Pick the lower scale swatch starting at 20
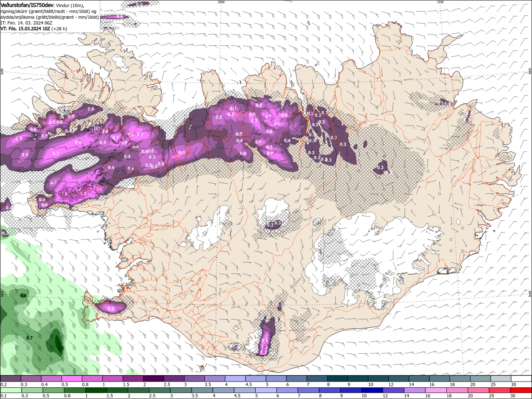Viewport: 532px width, 399px height. [479, 390]
